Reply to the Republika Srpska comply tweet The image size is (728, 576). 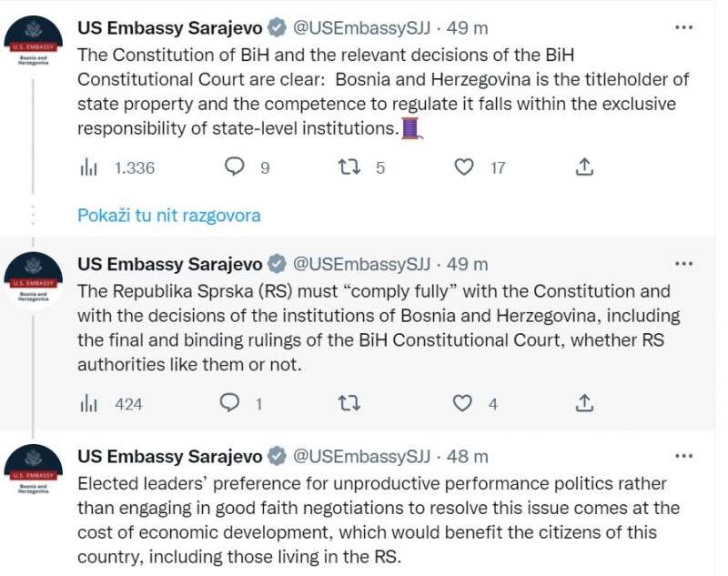(231, 403)
